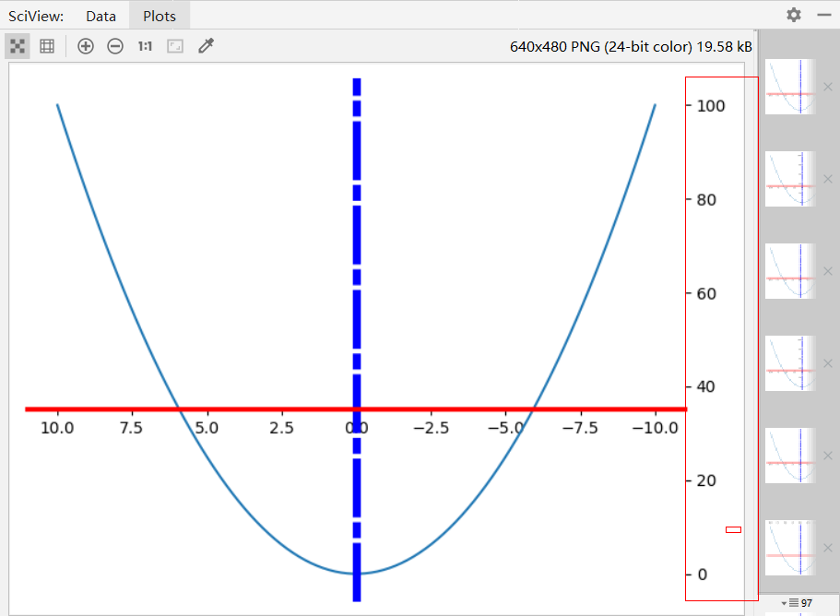Zoom out of the plot image
The image size is (840, 616).
click(114, 45)
